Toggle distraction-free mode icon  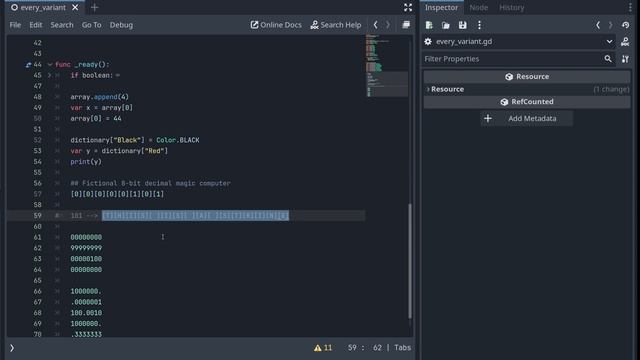407,7
